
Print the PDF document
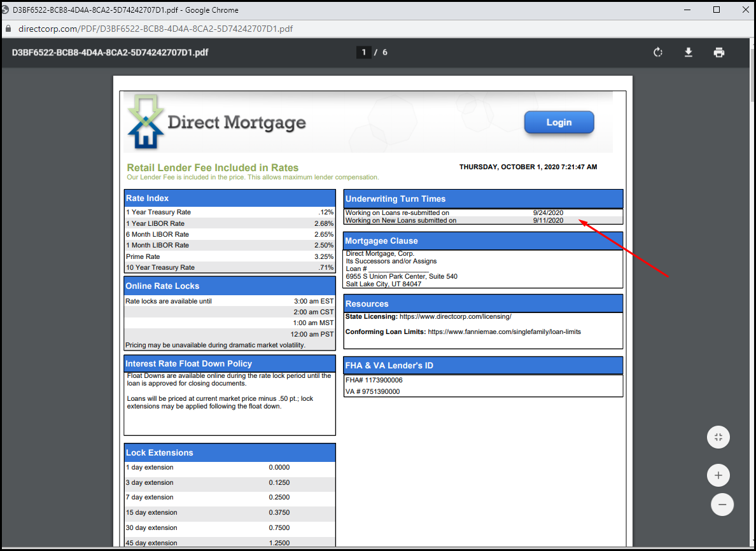(719, 53)
